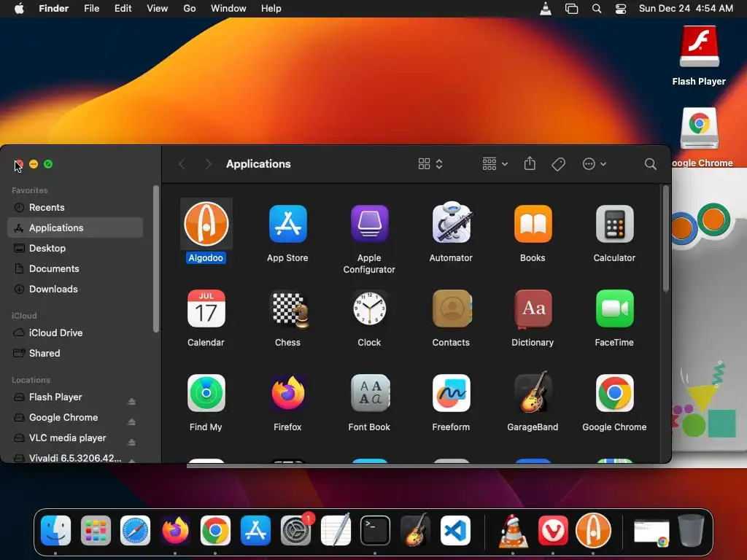
Task: Open Control Center in menu bar
Action: coord(621,9)
